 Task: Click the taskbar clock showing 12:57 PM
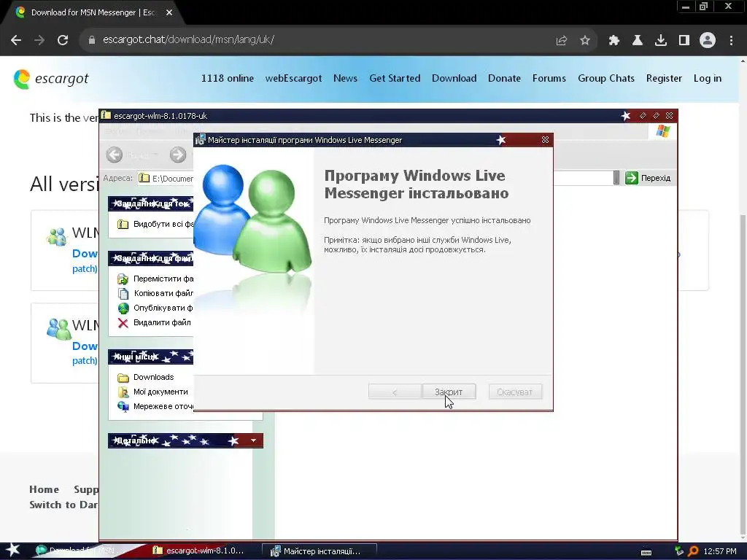720,551
